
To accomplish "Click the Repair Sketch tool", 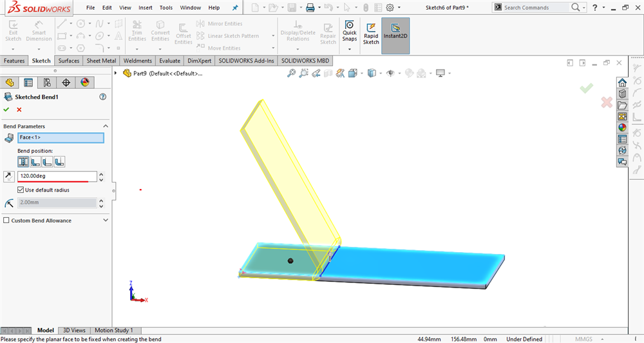I will [x=328, y=34].
